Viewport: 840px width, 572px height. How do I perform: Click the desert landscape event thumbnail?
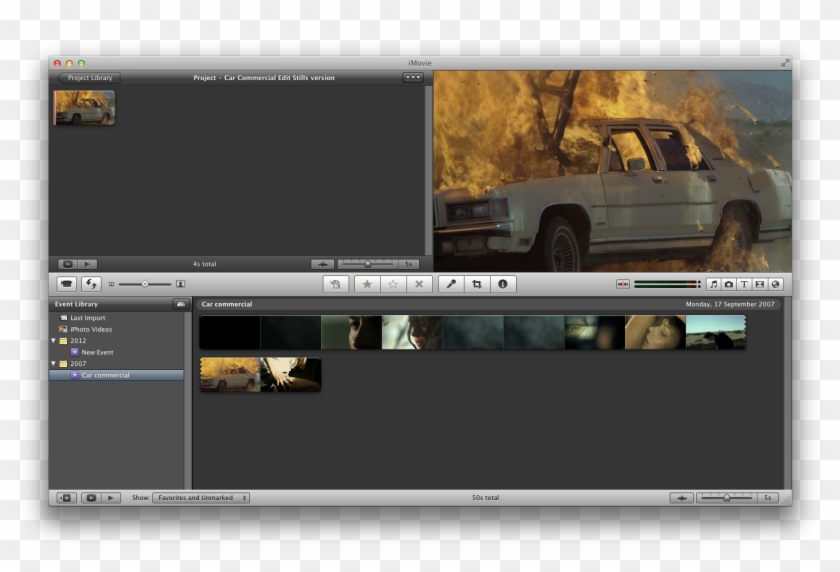(x=716, y=333)
